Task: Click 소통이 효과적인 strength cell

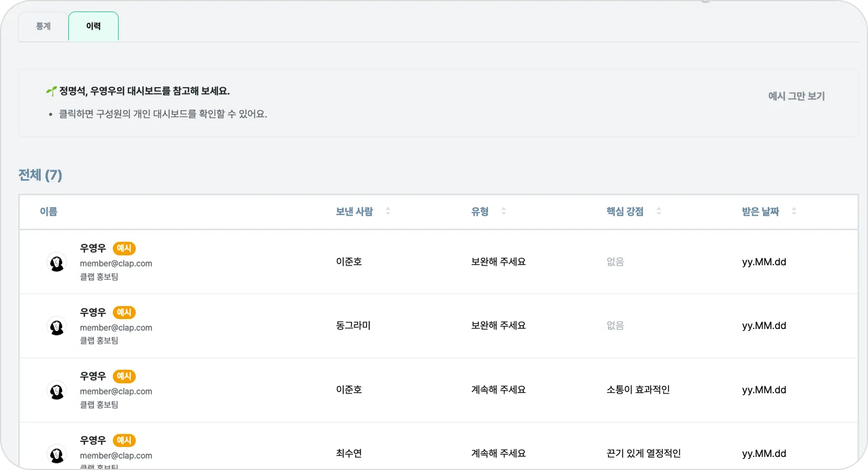Action: tap(638, 390)
